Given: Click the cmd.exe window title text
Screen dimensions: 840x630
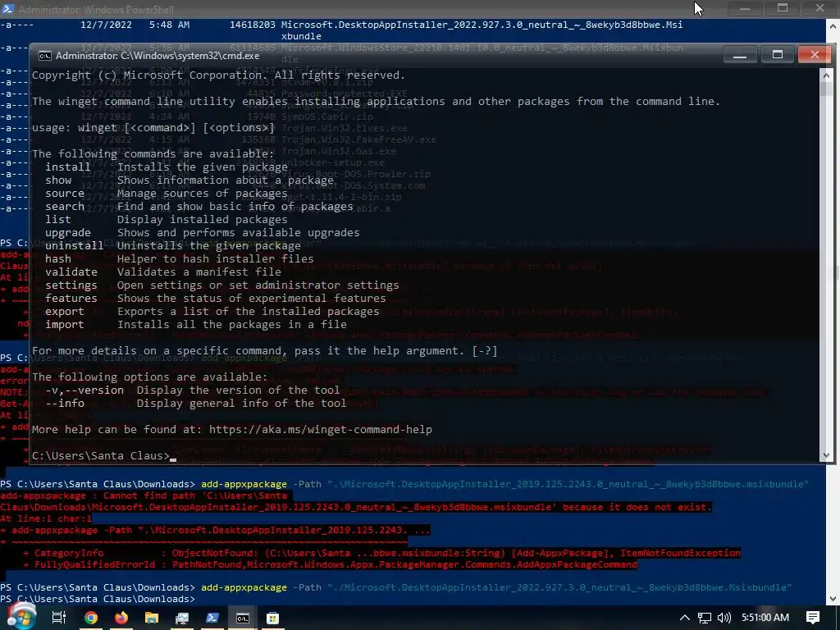Looking at the screenshot, I should [157, 56].
